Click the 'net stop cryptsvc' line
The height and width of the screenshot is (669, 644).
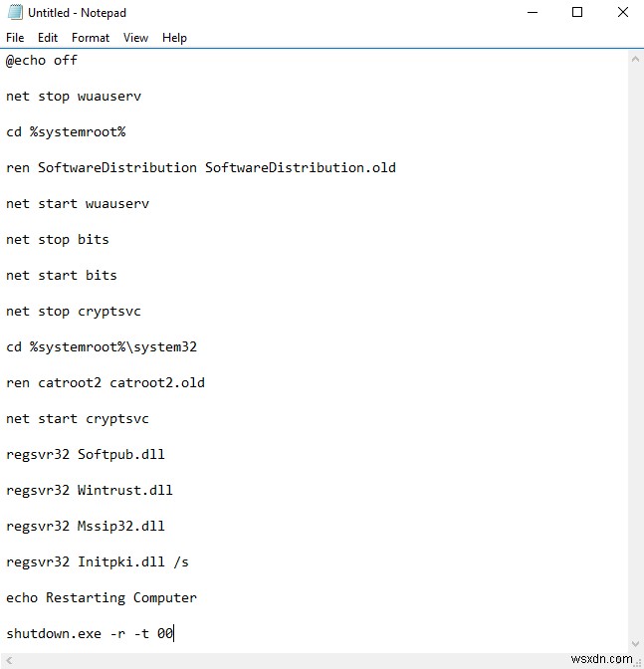click(x=74, y=311)
